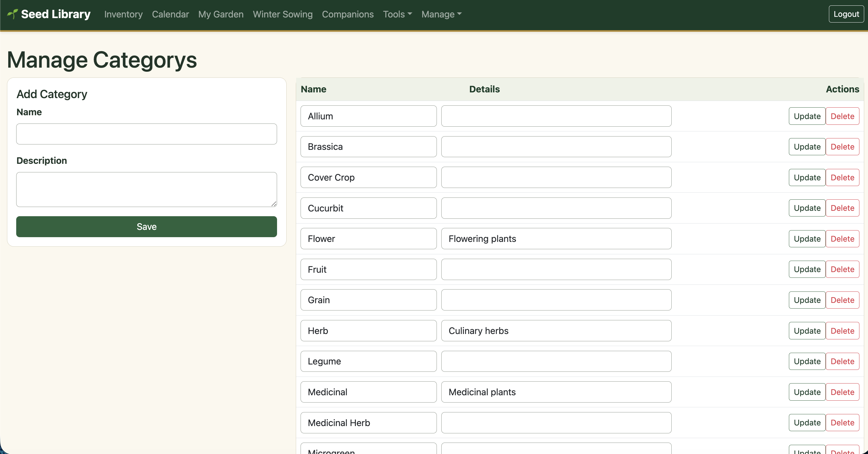This screenshot has height=454, width=868.
Task: Edit the Cover Crop name field
Action: pos(369,177)
